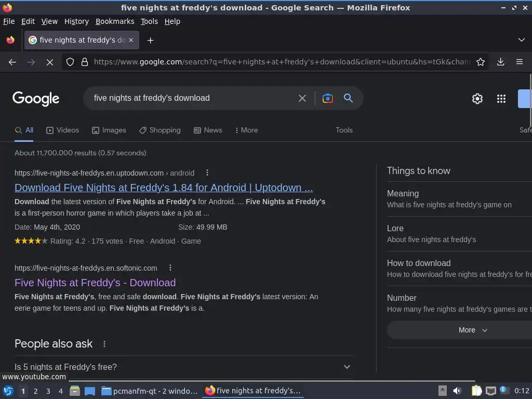Click the page vertical scrollbar
The width and height of the screenshot is (532, 399).
(x=530, y=101)
